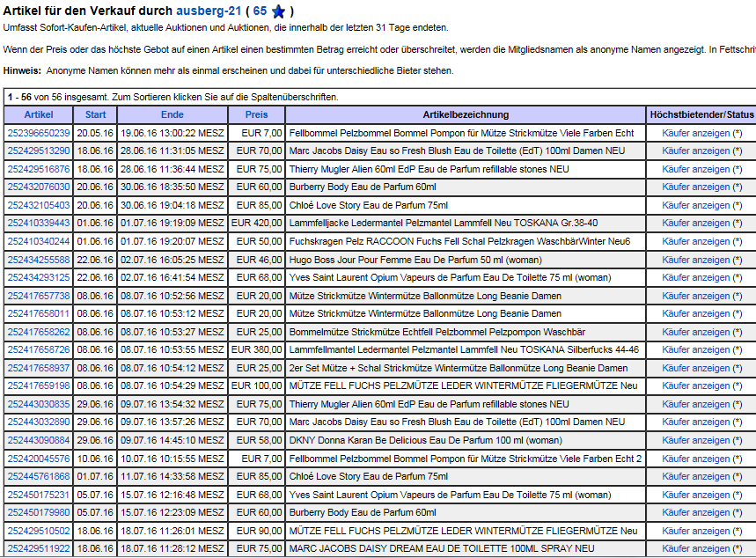Show buyer for the EUR 420,00 Lammfelljacke row
This screenshot has width=756, height=558.
point(696,224)
